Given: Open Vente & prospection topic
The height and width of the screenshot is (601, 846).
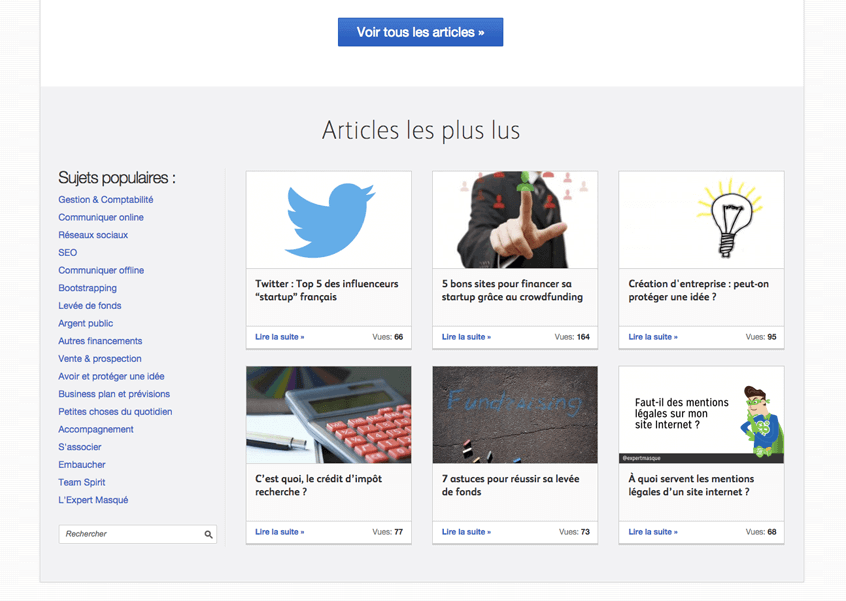Looking at the screenshot, I should [x=100, y=359].
